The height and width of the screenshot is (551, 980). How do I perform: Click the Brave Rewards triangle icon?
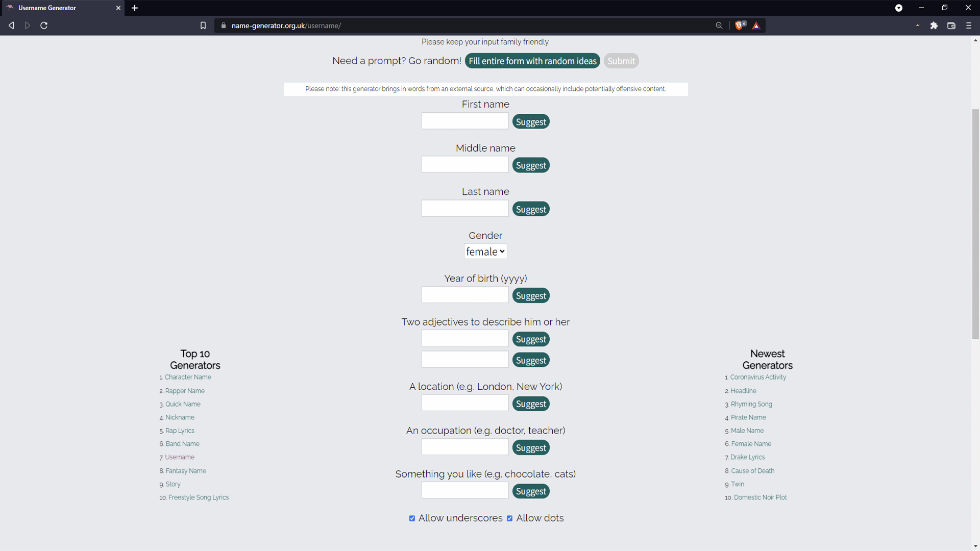pos(756,26)
